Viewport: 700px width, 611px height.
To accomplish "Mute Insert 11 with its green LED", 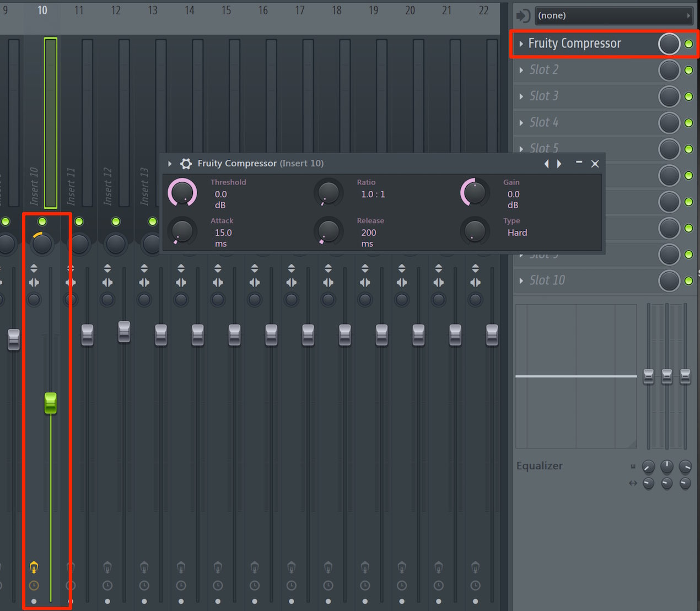I will (79, 221).
